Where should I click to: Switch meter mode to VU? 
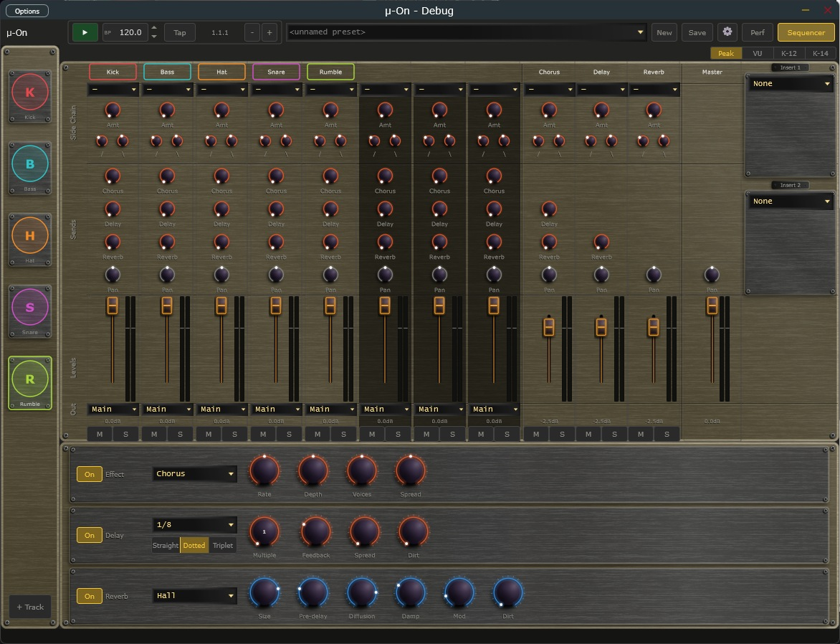(x=757, y=53)
